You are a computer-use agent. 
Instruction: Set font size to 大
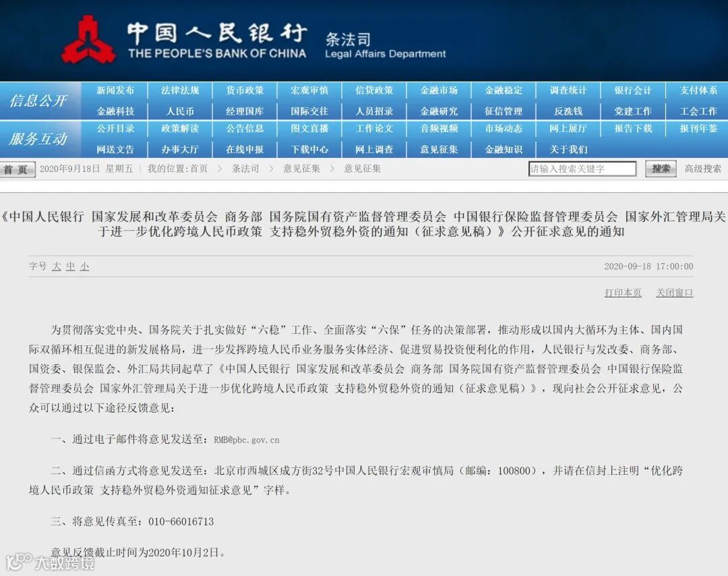tap(57, 266)
